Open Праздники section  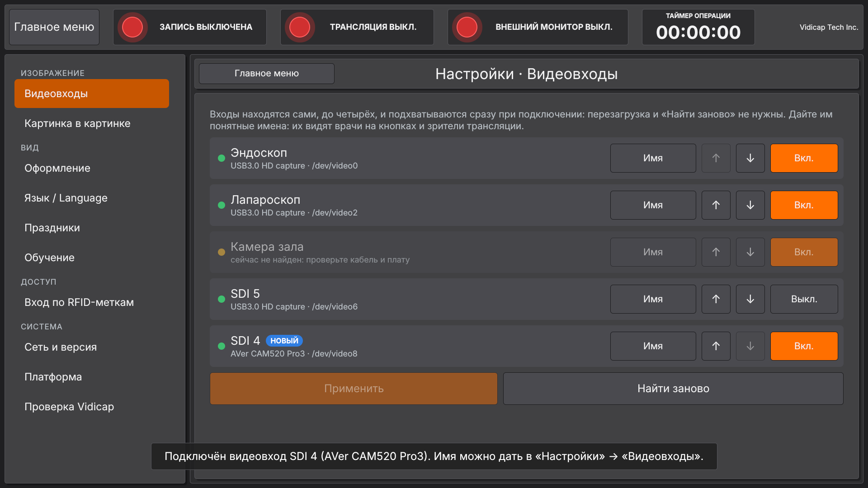coord(92,228)
